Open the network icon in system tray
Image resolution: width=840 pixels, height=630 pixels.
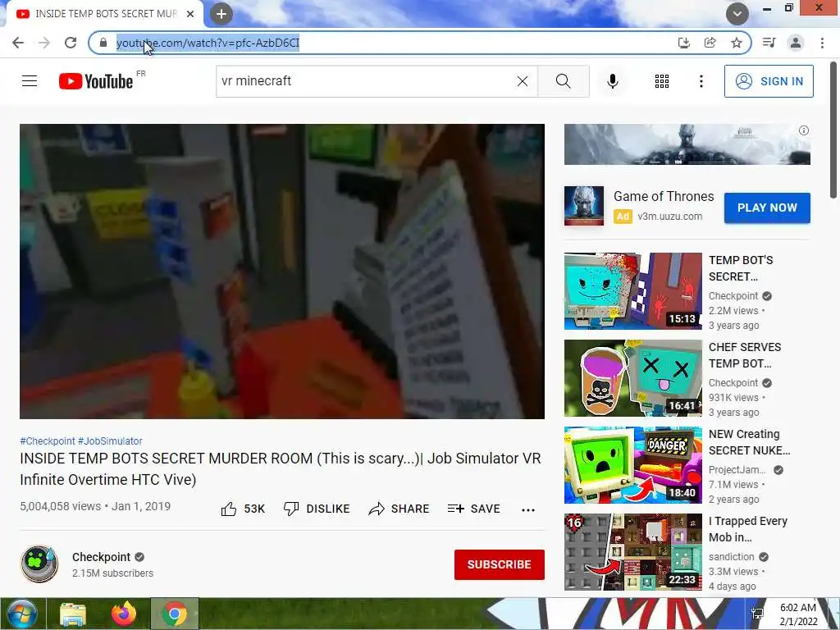pos(757,614)
